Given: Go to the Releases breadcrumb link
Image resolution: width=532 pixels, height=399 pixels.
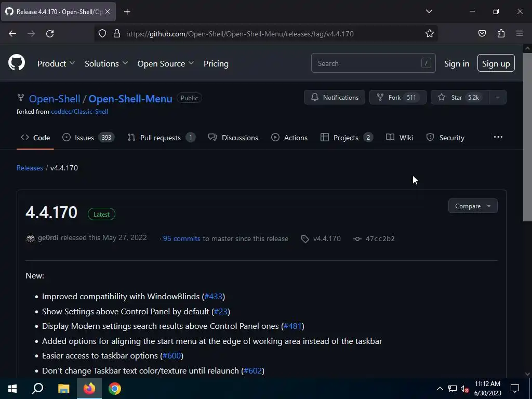Looking at the screenshot, I should pyautogui.click(x=30, y=168).
